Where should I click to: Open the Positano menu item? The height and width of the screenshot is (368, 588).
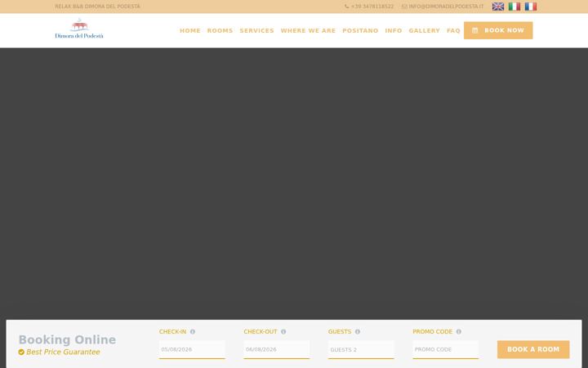[x=360, y=30]
